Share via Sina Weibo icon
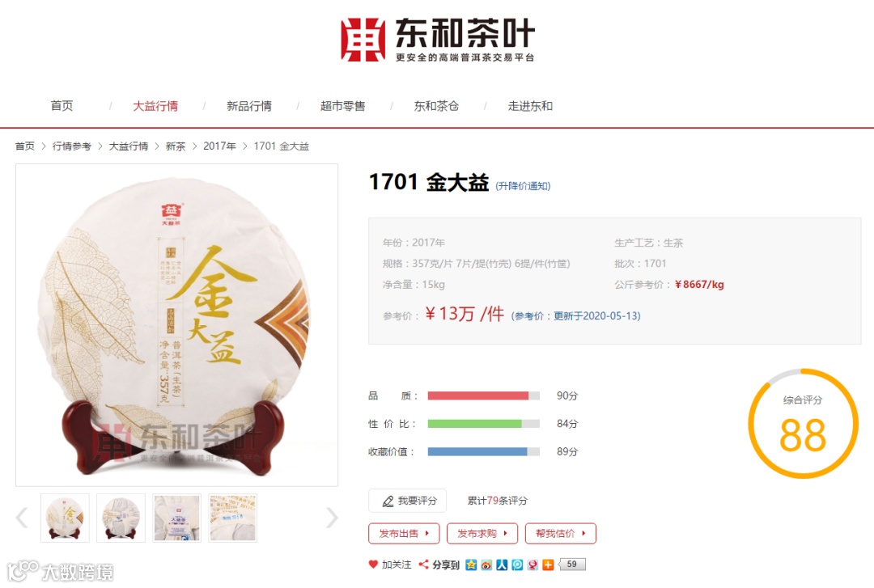Viewport: 874px width, 588px height. pyautogui.click(x=486, y=565)
